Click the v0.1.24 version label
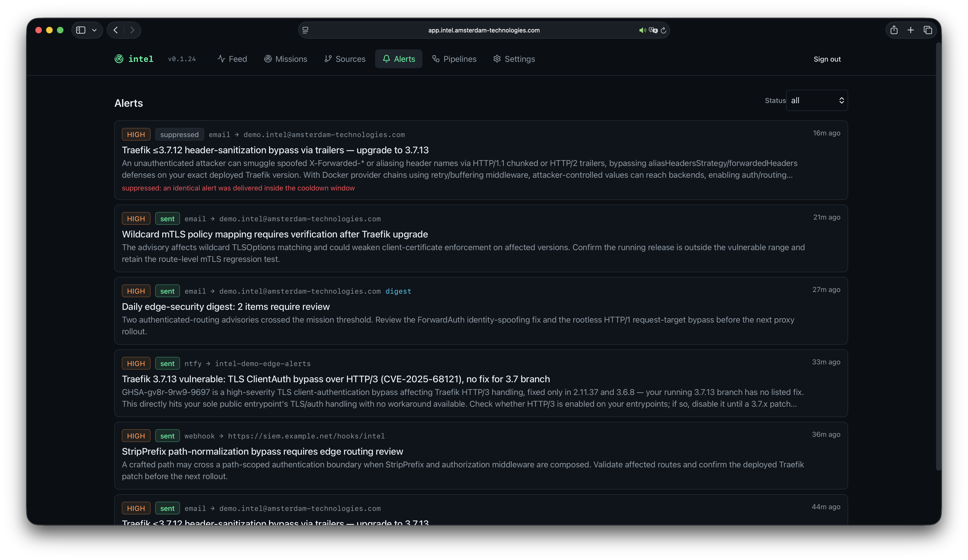This screenshot has width=968, height=560. (x=182, y=59)
